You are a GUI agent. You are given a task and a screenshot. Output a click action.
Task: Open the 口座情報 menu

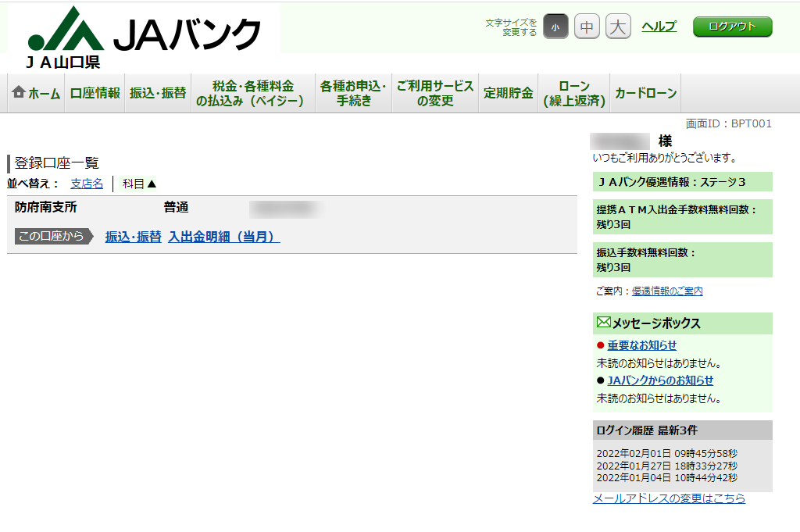[95, 93]
